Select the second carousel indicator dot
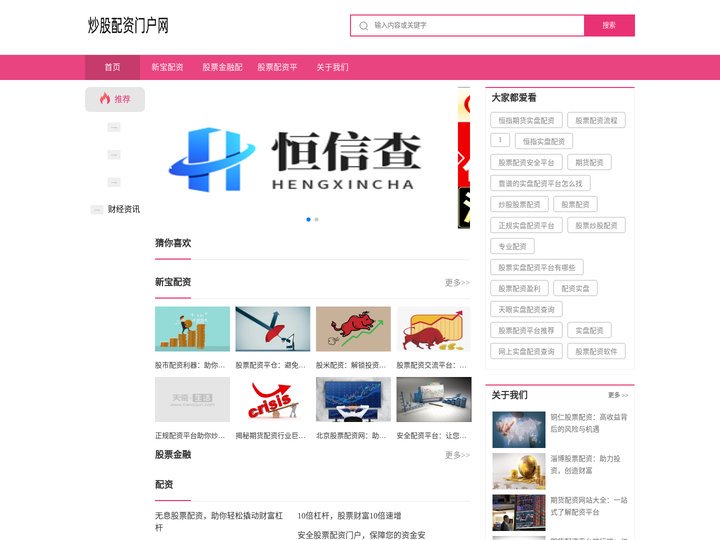This screenshot has height=540, width=720. click(316, 219)
